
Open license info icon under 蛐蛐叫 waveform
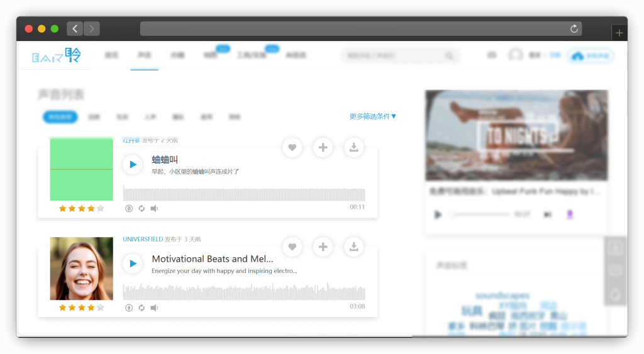pos(129,209)
